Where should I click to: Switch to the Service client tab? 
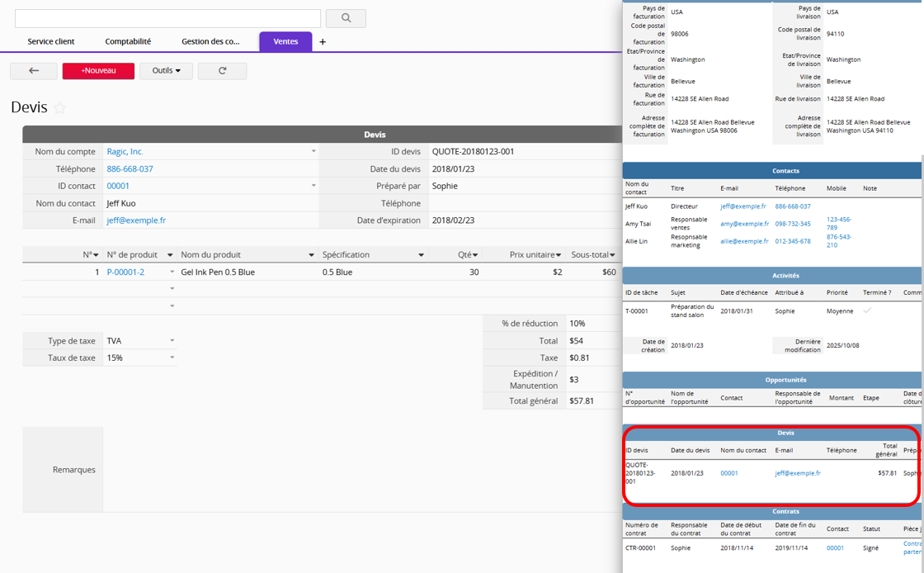51,42
